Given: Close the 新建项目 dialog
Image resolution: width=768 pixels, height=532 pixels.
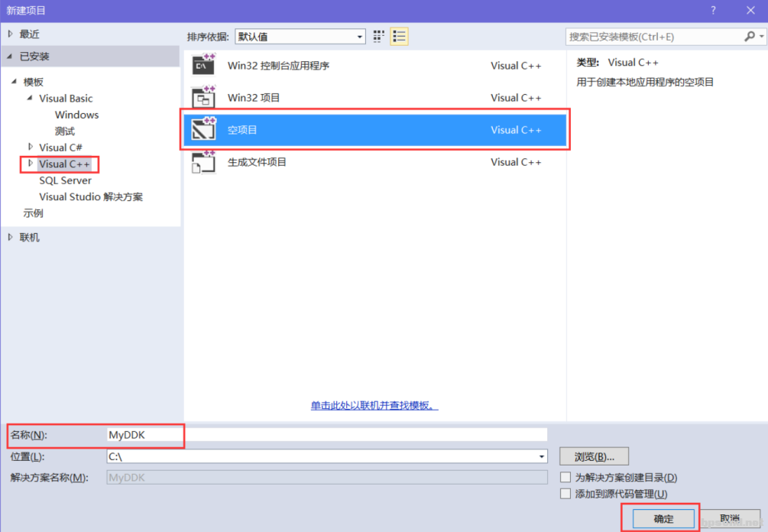Looking at the screenshot, I should tap(750, 10).
